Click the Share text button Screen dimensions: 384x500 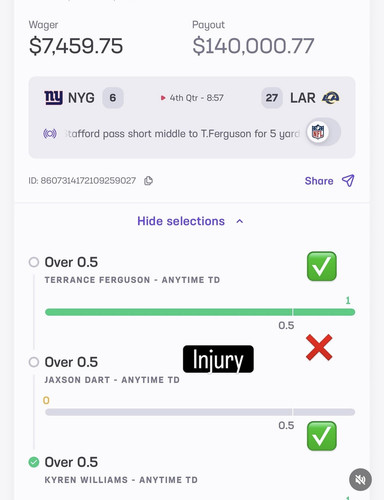pos(319,181)
